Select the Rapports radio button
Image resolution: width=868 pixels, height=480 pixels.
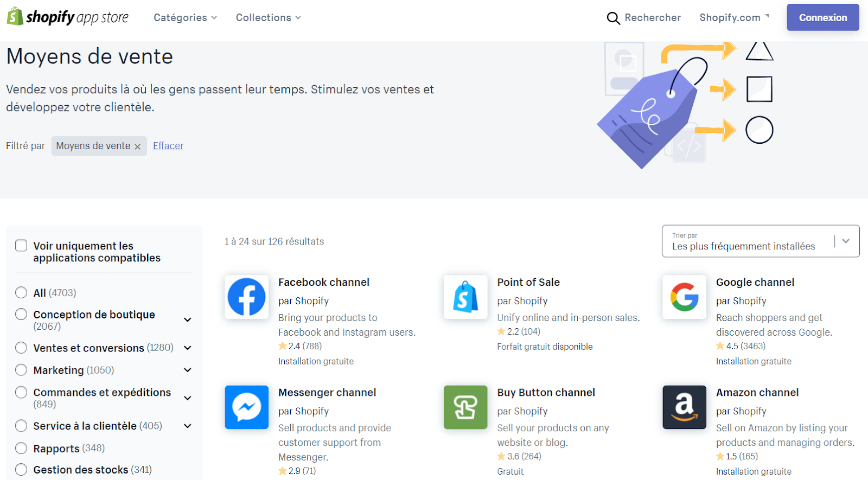pos(21,448)
